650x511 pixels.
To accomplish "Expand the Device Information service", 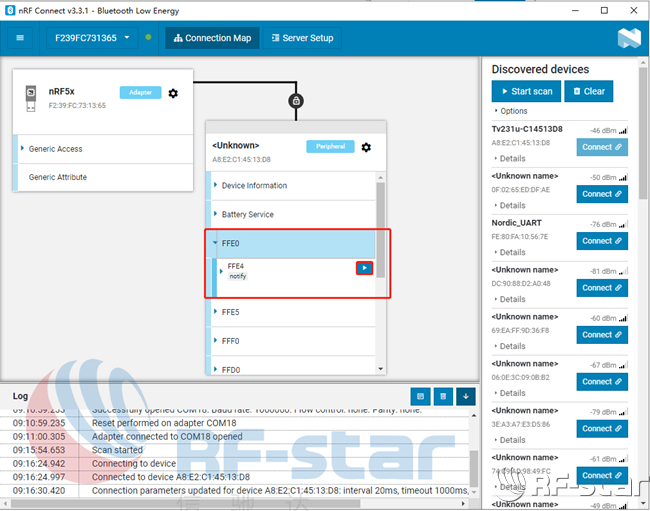I will [254, 186].
